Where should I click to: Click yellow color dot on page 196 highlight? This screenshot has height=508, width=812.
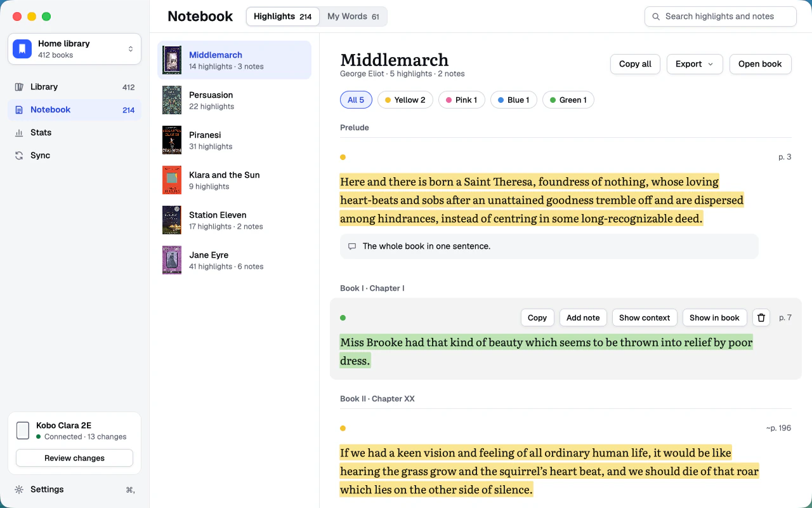click(x=343, y=428)
